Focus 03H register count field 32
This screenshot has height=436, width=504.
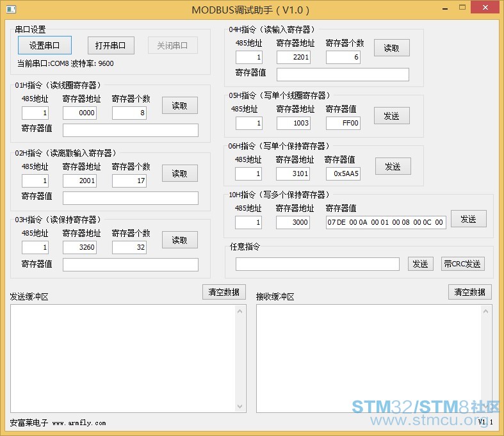point(129,247)
